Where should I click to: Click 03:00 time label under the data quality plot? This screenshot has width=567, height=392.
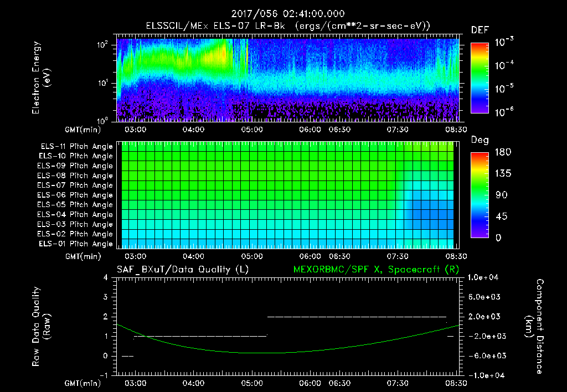135,383
